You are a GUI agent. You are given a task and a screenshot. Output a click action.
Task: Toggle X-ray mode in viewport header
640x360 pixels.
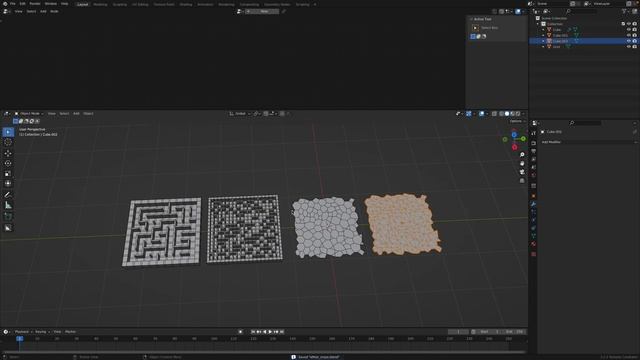[x=494, y=113]
